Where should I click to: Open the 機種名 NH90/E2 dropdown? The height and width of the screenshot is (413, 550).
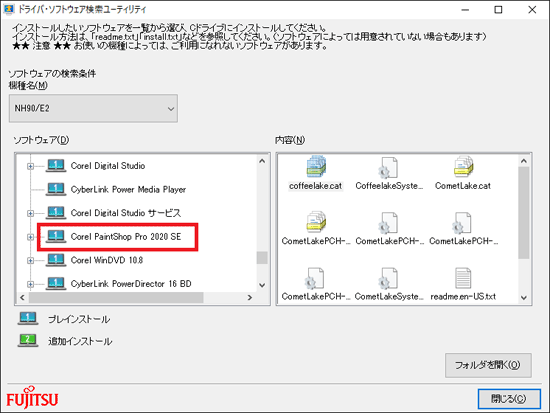(x=93, y=108)
